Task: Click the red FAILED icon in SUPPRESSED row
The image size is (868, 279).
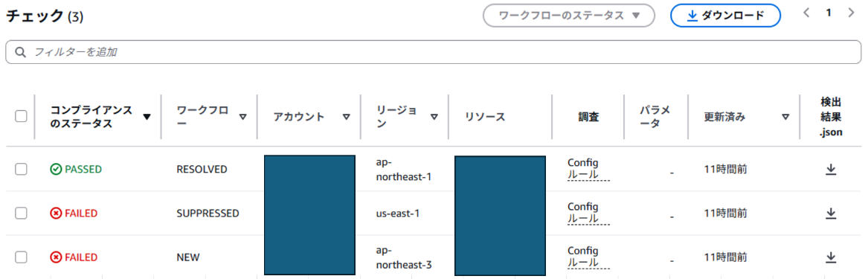Action: 56,213
